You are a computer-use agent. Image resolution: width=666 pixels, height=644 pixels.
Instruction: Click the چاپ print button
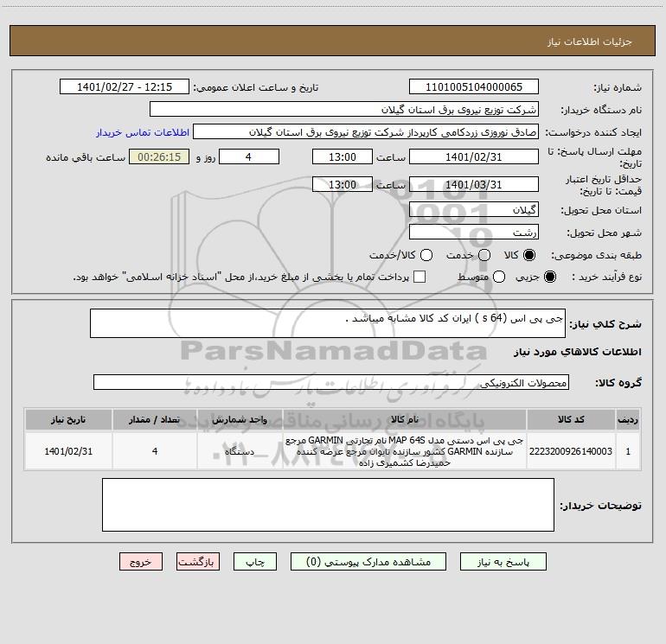[x=255, y=562]
